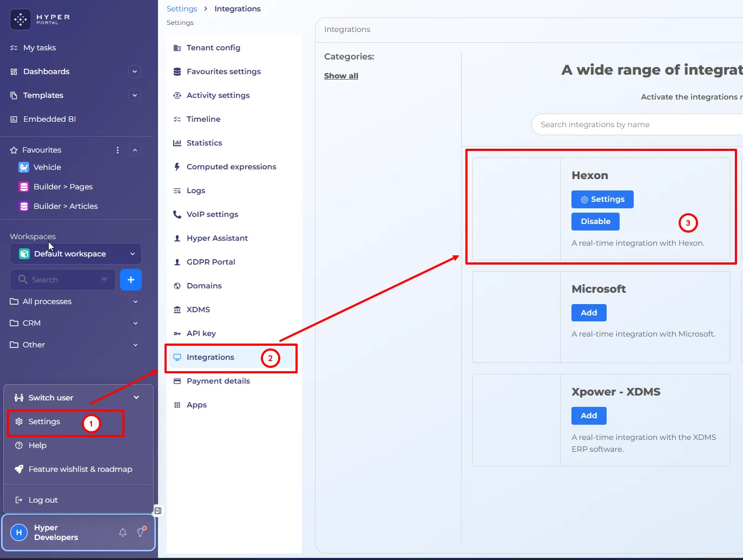743x560 pixels.
Task: Select Integrations in settings menu
Action: (x=232, y=357)
